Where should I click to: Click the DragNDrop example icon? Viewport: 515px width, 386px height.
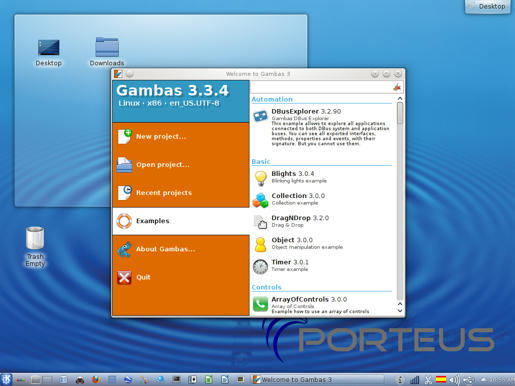pyautogui.click(x=260, y=222)
